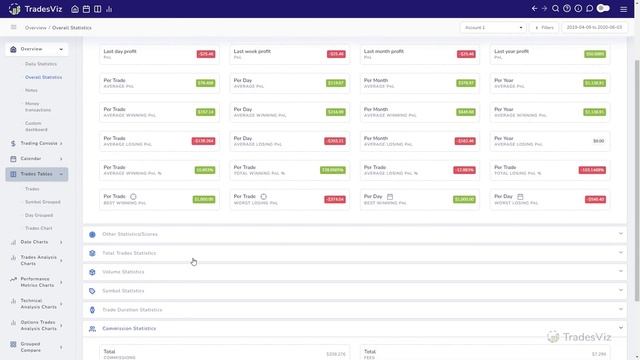Click Symbol Statistics tag icon
This screenshot has height=360, width=640.
(92, 291)
